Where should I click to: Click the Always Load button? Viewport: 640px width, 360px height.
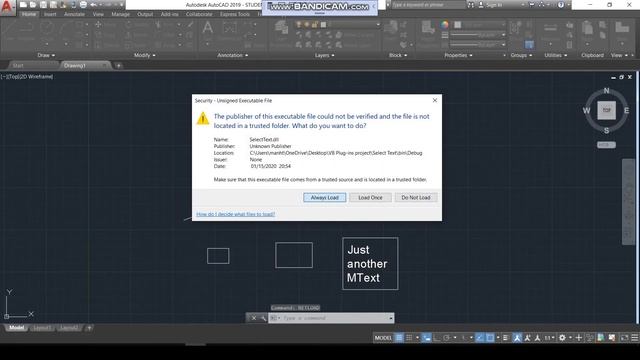[324, 198]
